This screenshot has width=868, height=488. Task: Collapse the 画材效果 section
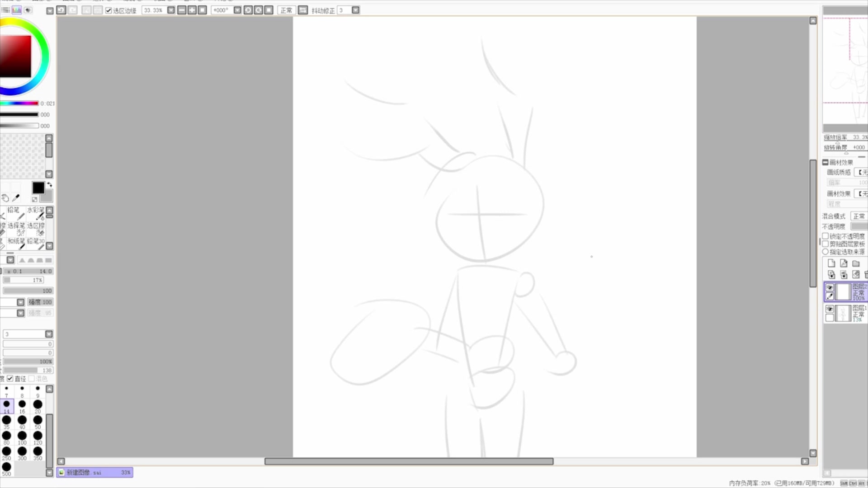point(826,162)
